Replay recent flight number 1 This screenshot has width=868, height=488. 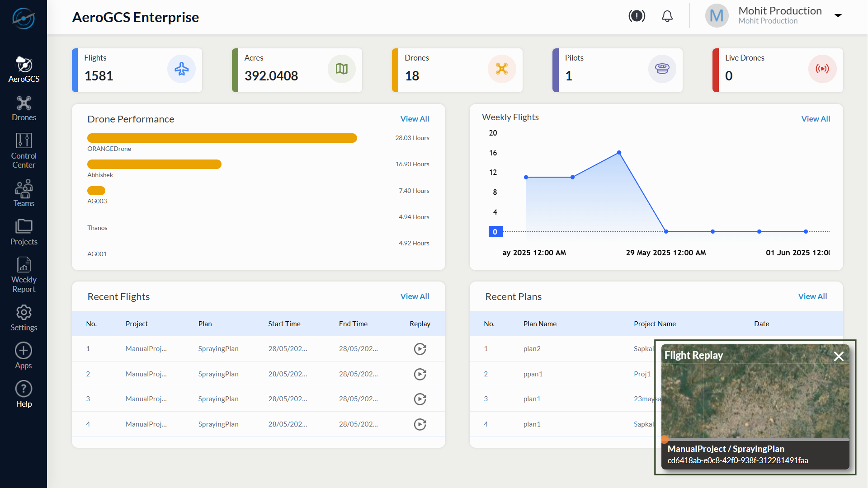tap(420, 349)
